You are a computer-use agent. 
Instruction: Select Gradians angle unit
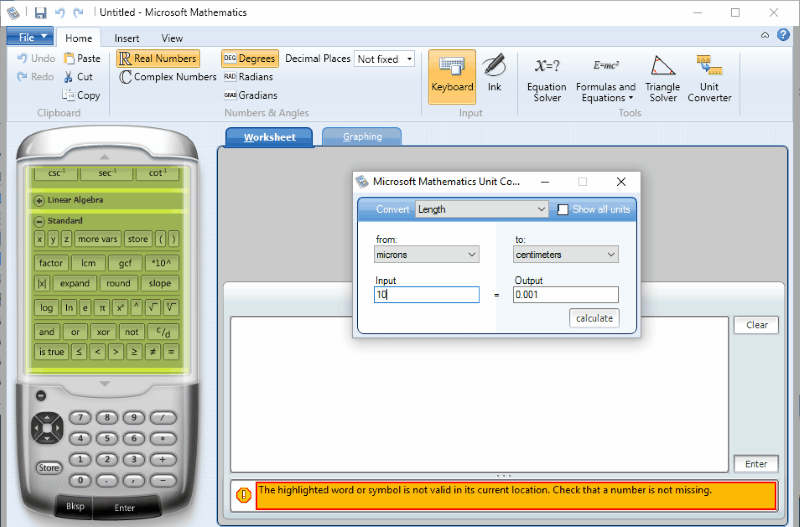(251, 95)
